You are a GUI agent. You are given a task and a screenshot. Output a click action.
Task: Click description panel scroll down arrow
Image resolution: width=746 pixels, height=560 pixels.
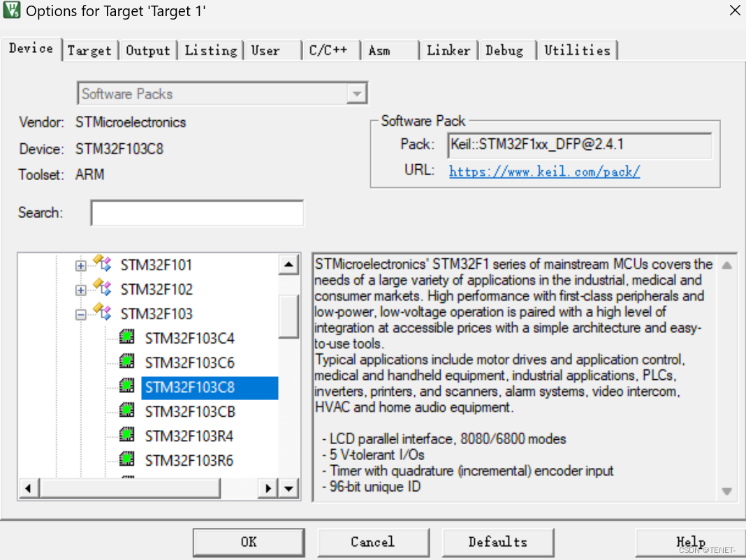726,491
